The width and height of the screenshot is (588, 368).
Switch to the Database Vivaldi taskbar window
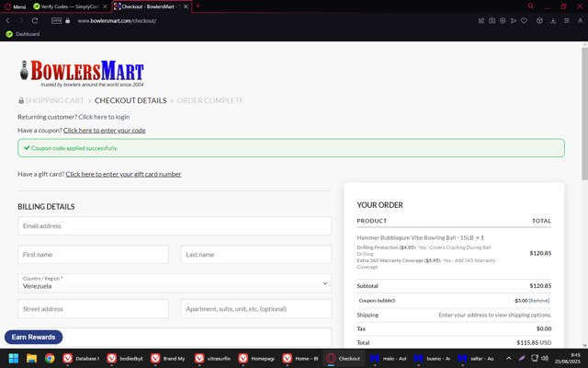pyautogui.click(x=81, y=358)
